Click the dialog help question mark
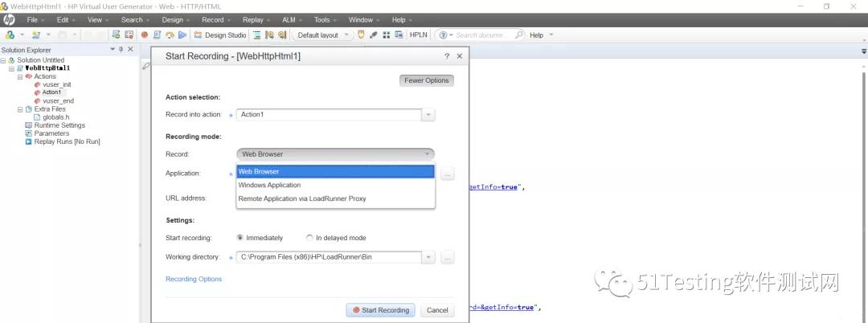Image resolution: width=868 pixels, height=323 pixels. [x=447, y=56]
